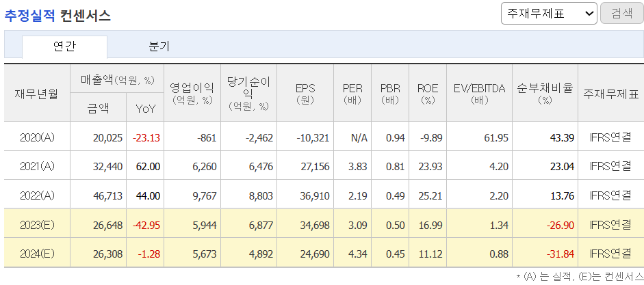Click 2022 net debt ratio 13.76
Viewport: 644px width, 285px height.
562,196
